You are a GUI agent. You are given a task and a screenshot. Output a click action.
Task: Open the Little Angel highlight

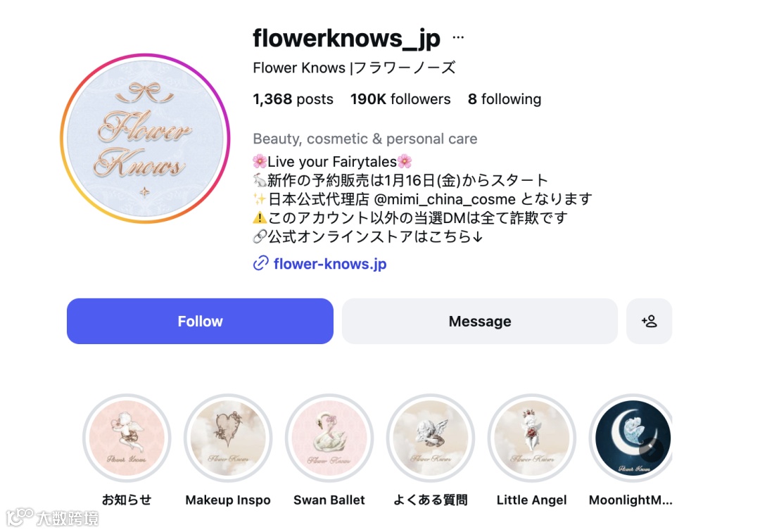coord(532,438)
